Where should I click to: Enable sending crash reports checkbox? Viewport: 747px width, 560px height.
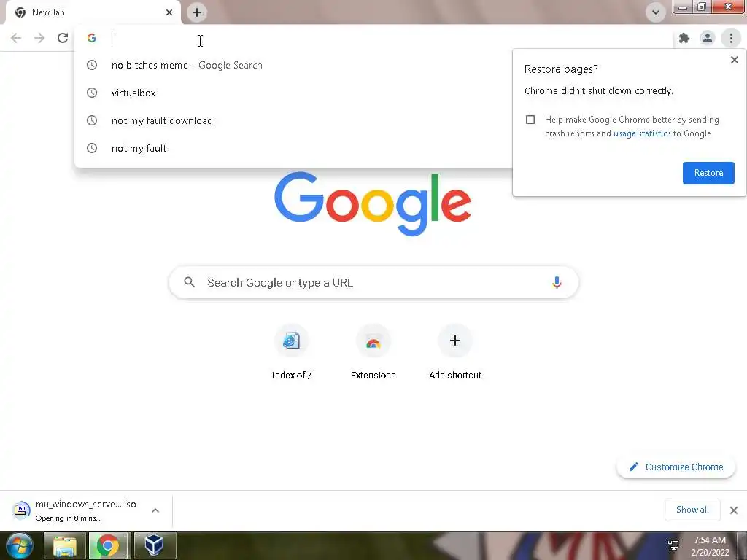530,120
